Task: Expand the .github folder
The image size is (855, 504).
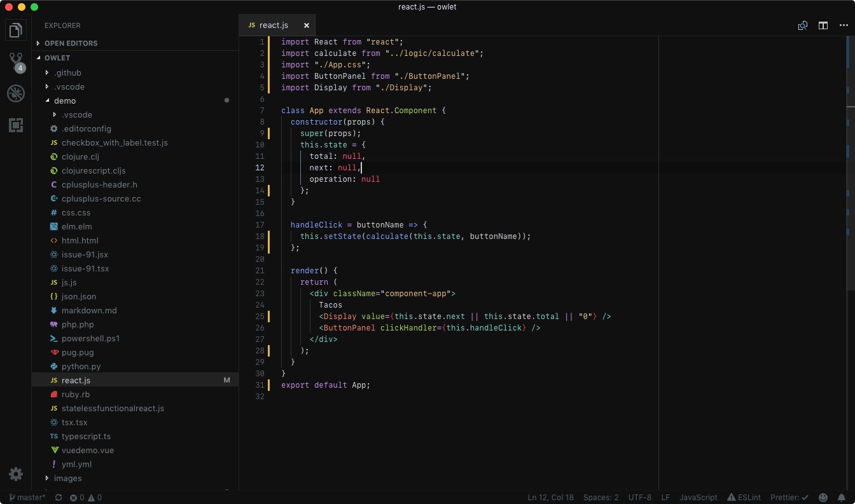Action: 135,72
